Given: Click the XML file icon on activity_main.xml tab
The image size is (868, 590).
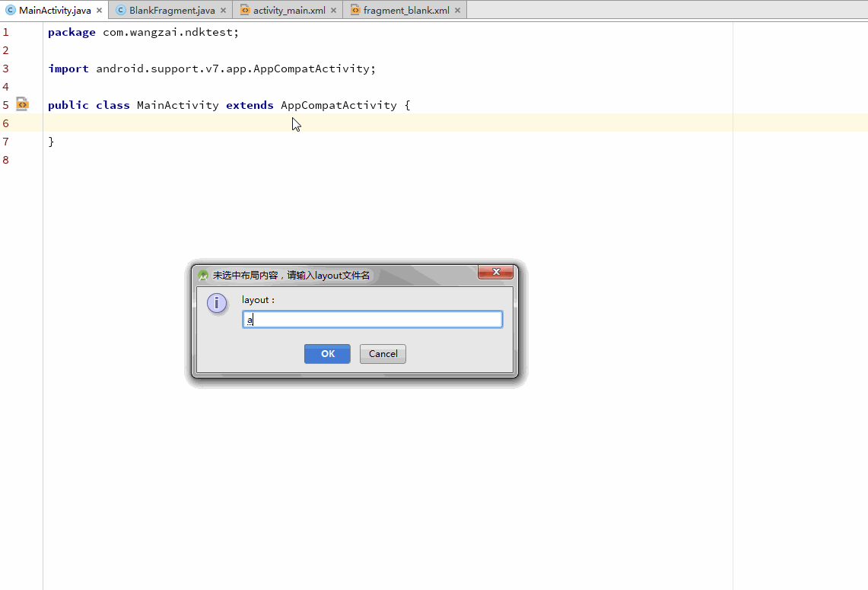Looking at the screenshot, I should 245,10.
